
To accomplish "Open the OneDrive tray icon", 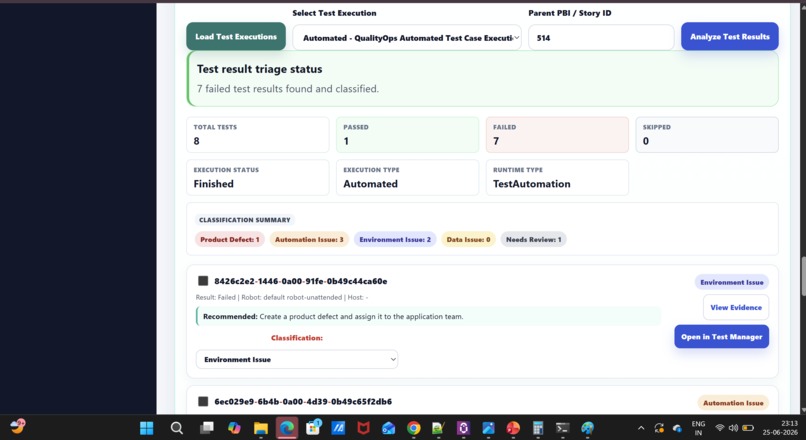I will (x=677, y=428).
